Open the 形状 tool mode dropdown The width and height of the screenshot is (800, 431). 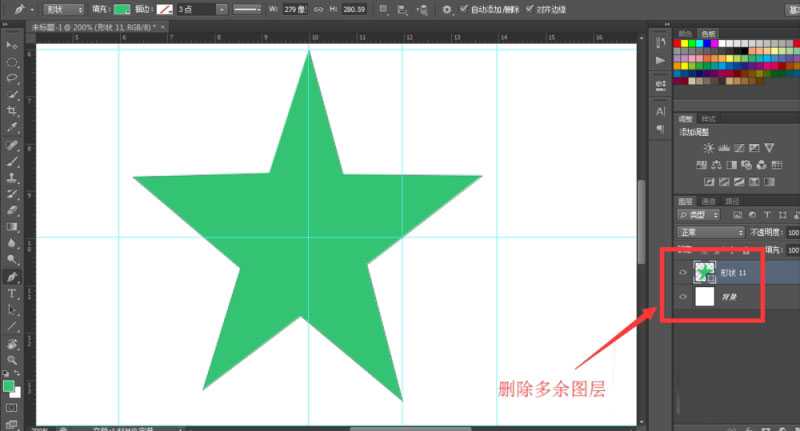click(x=64, y=9)
